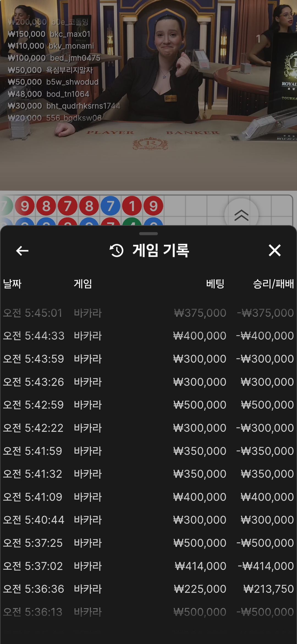This screenshot has height=644, width=297.
Task: Tap bettor bkc_max01 in the top bets list
Action: [70, 34]
